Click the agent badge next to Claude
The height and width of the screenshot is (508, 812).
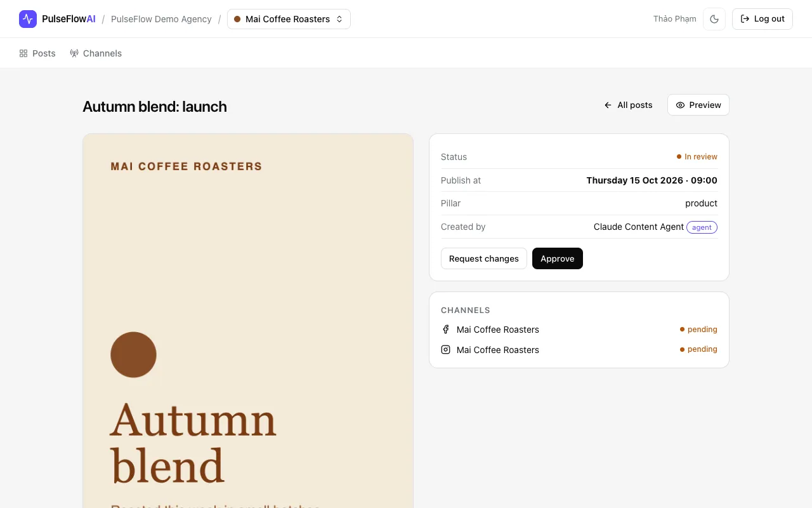click(702, 227)
